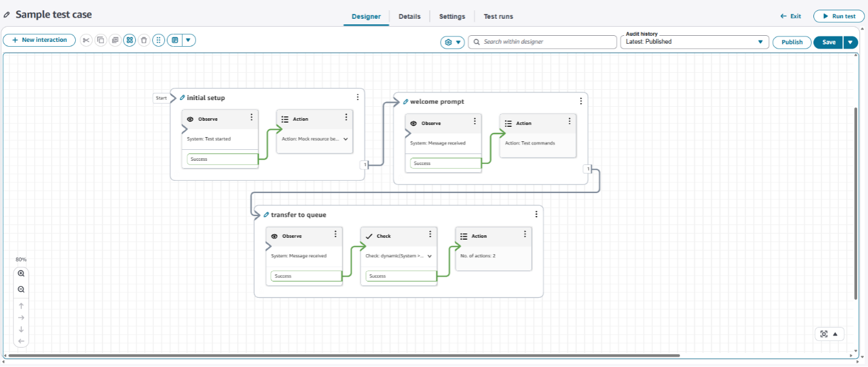Click the trash delete icon in toolbar
This screenshot has width=868, height=367.
[144, 40]
